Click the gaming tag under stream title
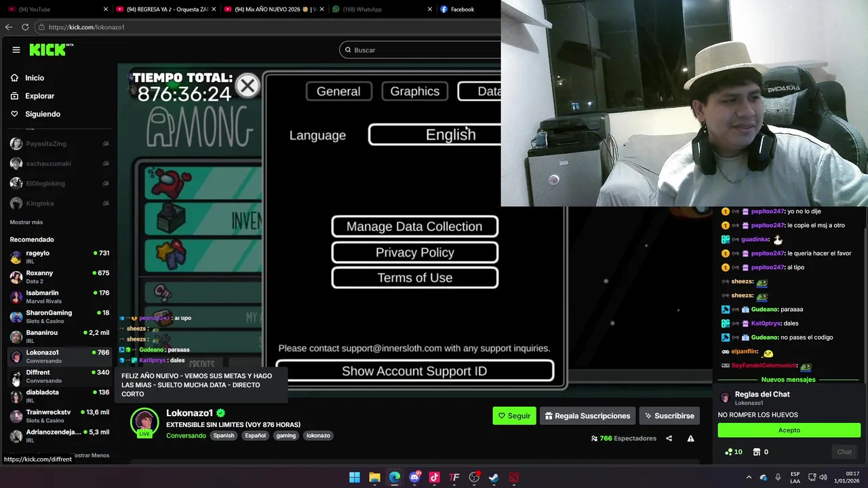This screenshot has width=868, height=488. pyautogui.click(x=286, y=436)
